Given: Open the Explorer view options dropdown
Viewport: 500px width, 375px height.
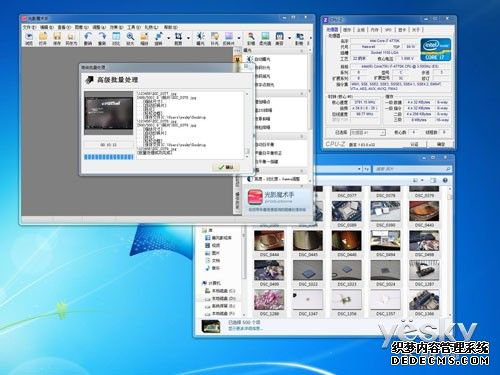Looking at the screenshot, I should click(422, 180).
